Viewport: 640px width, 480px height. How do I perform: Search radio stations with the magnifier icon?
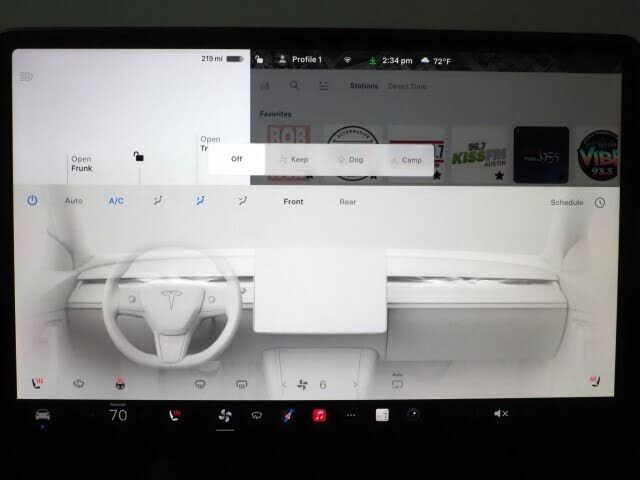tap(294, 86)
